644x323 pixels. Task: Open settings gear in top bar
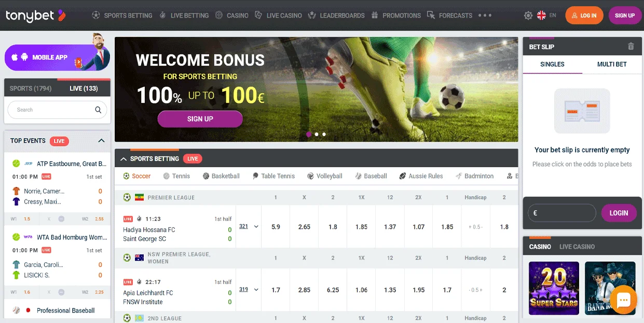click(x=528, y=16)
